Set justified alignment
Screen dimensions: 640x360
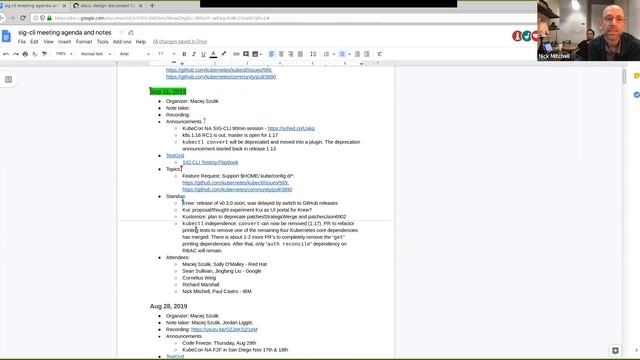pos(300,54)
